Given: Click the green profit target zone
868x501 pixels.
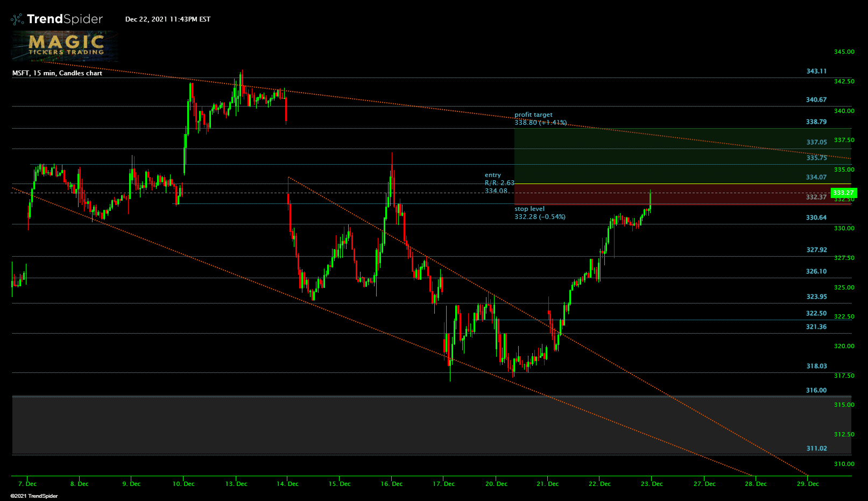Looking at the screenshot, I should click(x=682, y=156).
